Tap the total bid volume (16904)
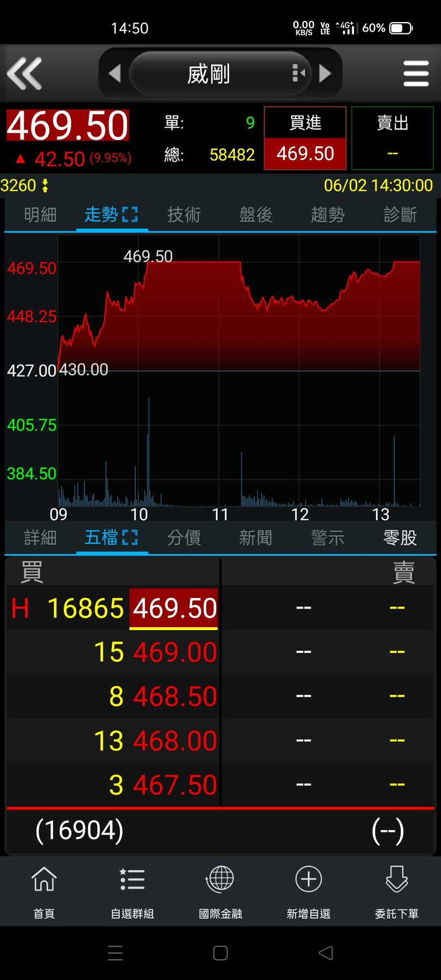 (79, 831)
